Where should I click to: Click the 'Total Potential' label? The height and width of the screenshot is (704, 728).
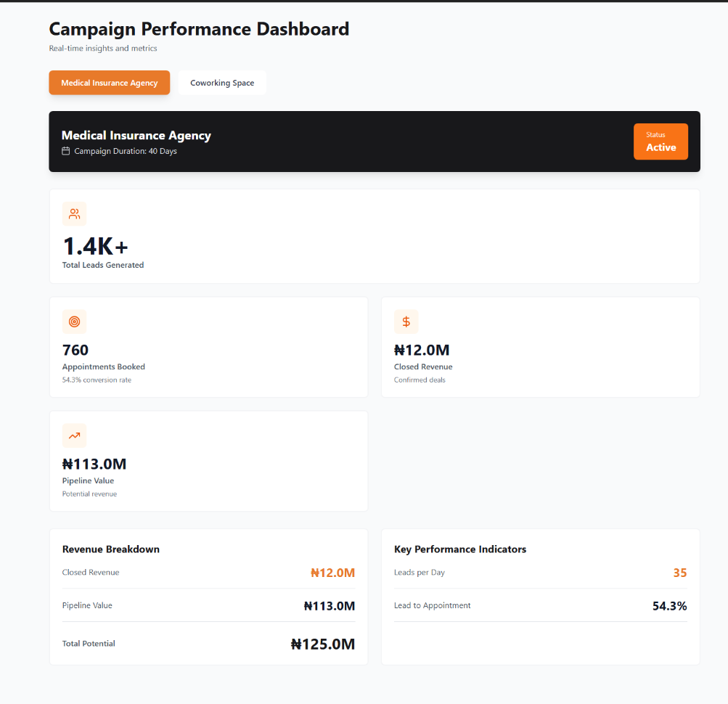coord(89,643)
